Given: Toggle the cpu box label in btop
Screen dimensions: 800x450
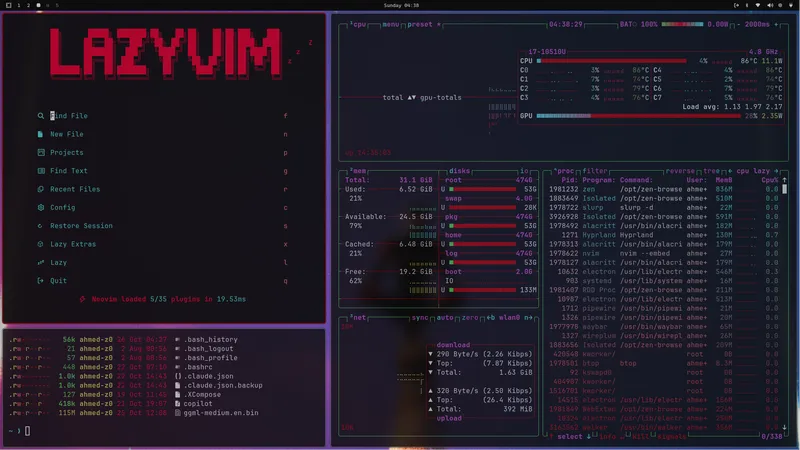Looking at the screenshot, I should (x=358, y=24).
